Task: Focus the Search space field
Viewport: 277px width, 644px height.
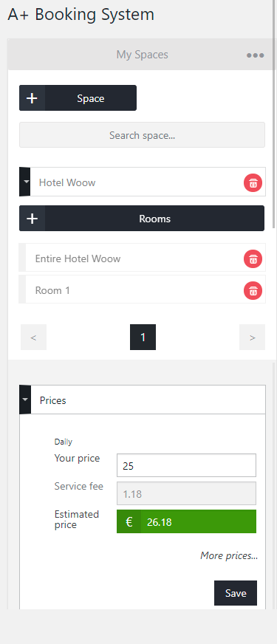Action: coord(143,134)
